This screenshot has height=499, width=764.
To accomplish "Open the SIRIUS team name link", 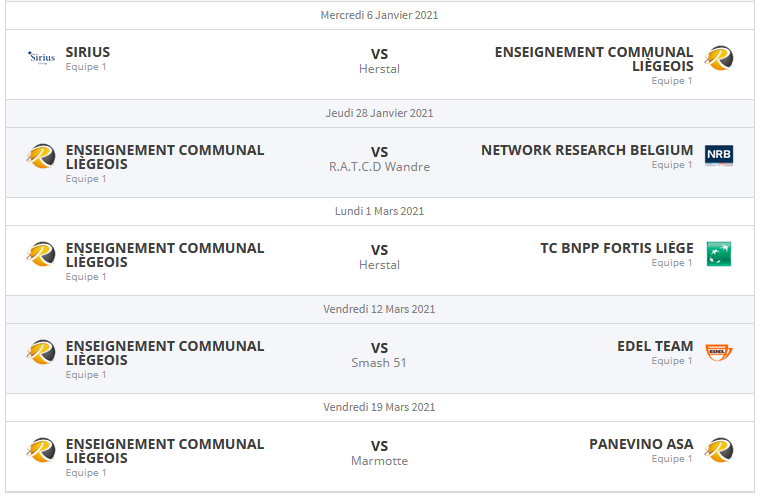I will click(x=88, y=52).
